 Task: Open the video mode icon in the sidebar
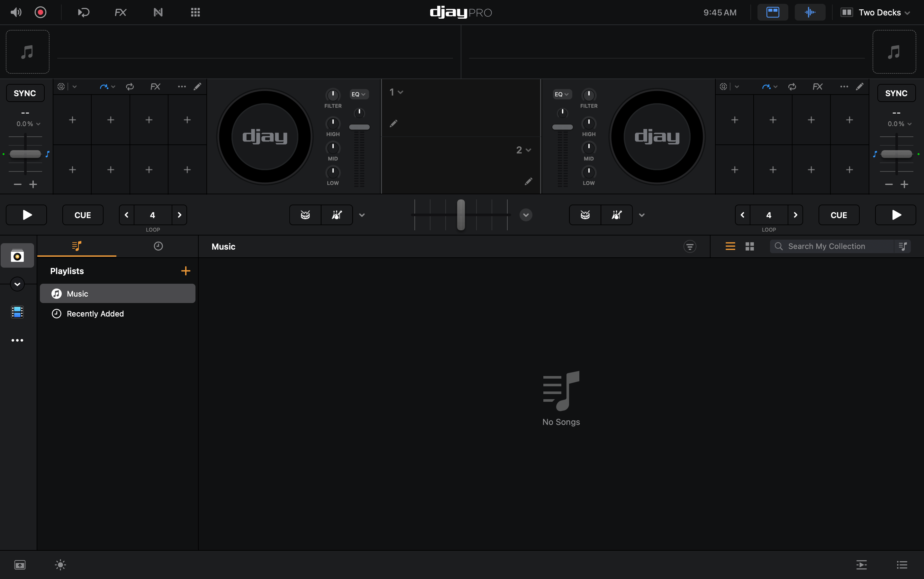17,312
